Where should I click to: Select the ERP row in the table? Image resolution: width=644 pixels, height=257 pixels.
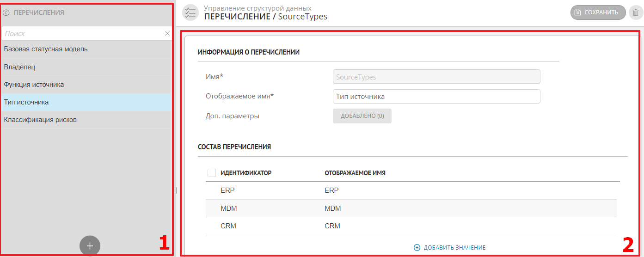[x=228, y=190]
